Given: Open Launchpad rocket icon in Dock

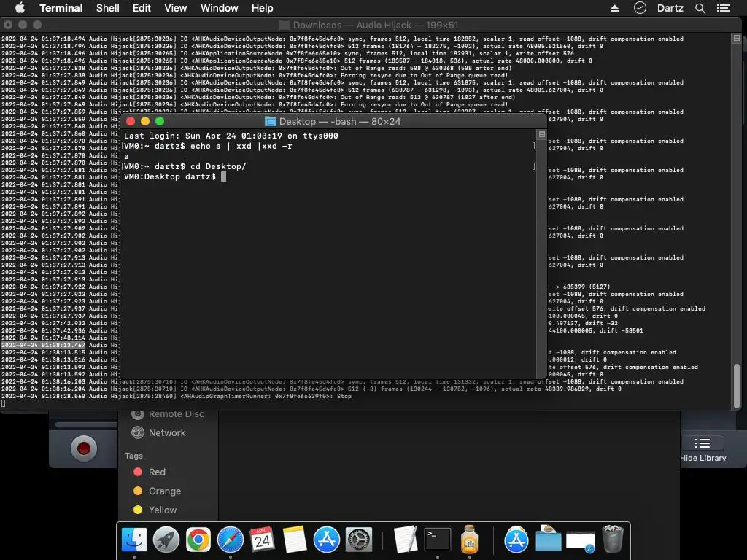Looking at the screenshot, I should point(166,540).
